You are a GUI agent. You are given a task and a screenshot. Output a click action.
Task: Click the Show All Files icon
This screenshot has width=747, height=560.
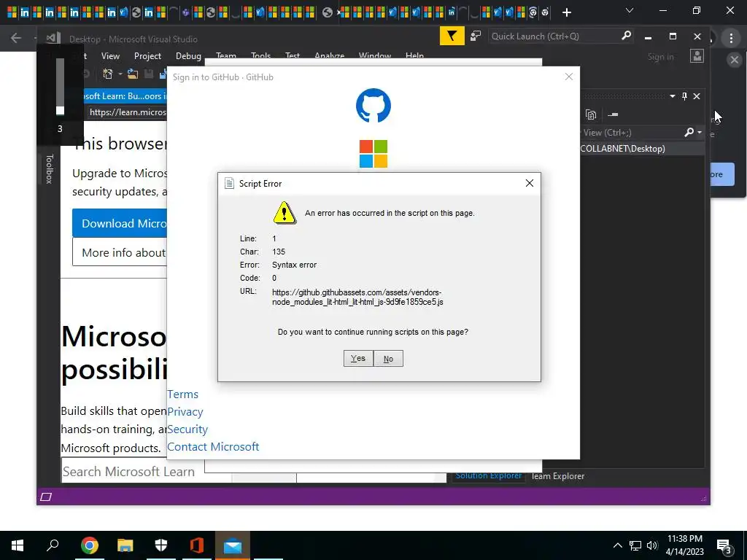[591, 114]
